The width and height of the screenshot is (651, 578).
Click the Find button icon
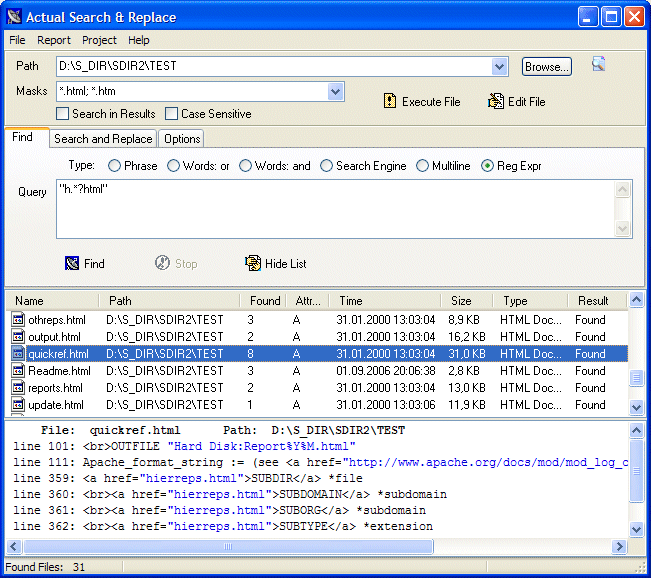pos(72,263)
